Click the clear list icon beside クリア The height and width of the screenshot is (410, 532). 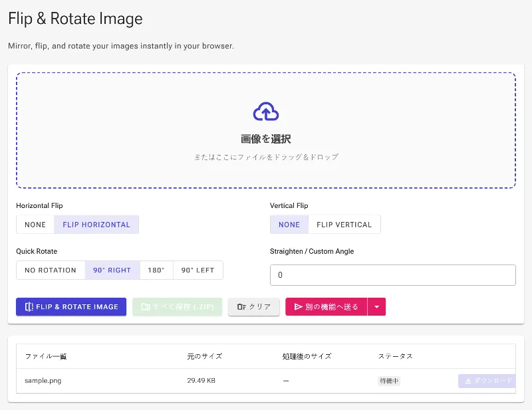tap(241, 307)
